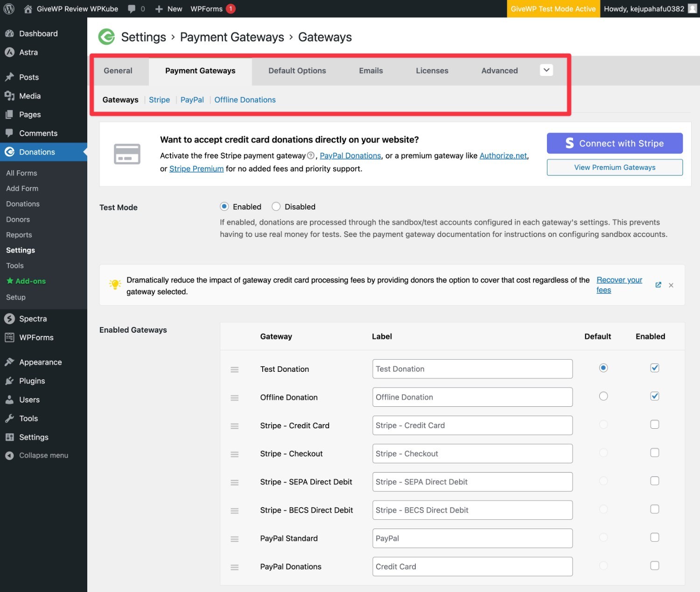Click GiveWP logo beside Settings heading
Screen dimensions: 700x592
tap(107, 37)
